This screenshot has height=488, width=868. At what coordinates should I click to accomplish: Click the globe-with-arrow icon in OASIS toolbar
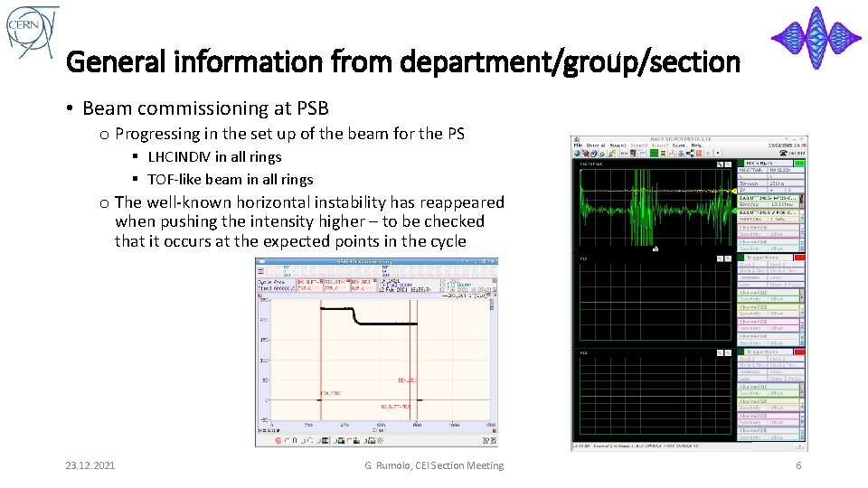593,154
